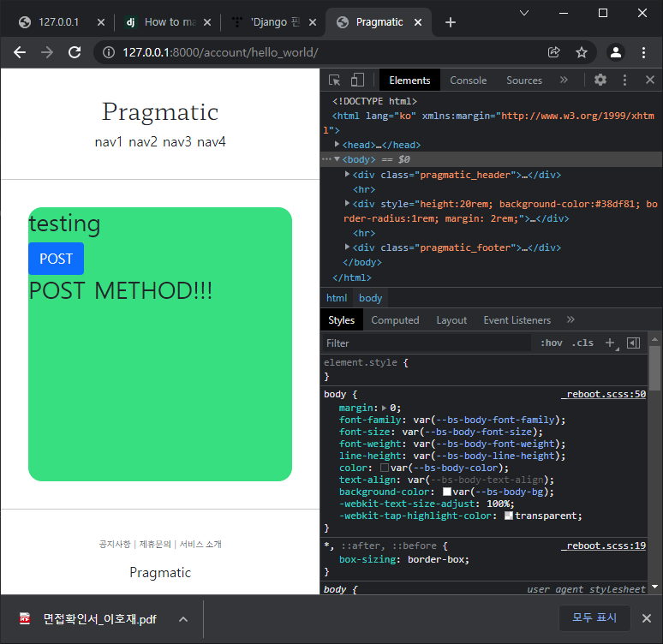Close the 127.0.0.1 browser tab
Screen dimensions: 663x644
coord(100,22)
